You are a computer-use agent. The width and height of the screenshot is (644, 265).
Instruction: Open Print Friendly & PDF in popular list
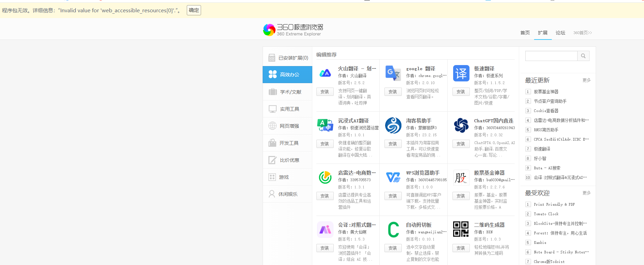[554, 204]
